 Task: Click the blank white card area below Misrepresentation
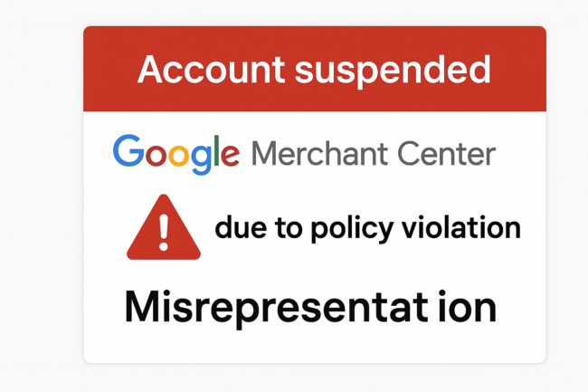(315, 346)
